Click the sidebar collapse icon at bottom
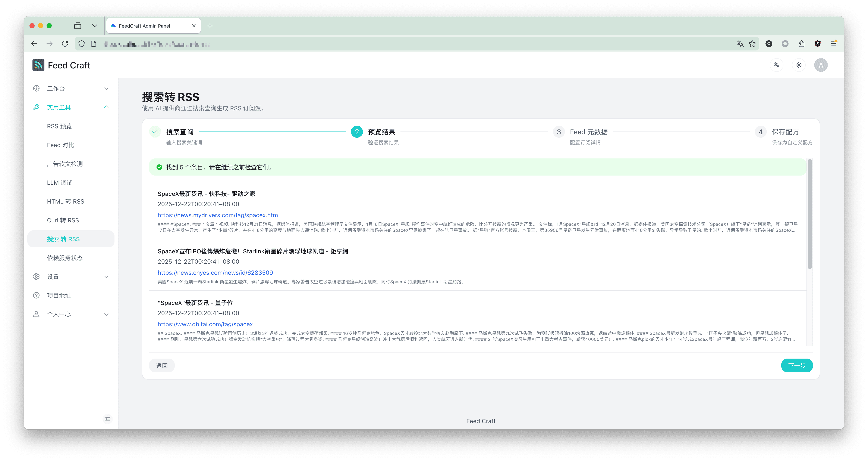Screen dimensions: 868x461 (x=107, y=419)
